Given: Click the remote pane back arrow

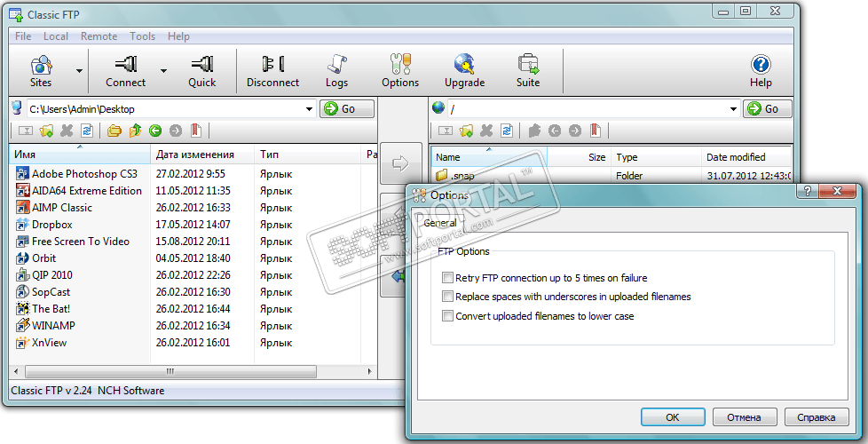Looking at the screenshot, I should pos(554,131).
